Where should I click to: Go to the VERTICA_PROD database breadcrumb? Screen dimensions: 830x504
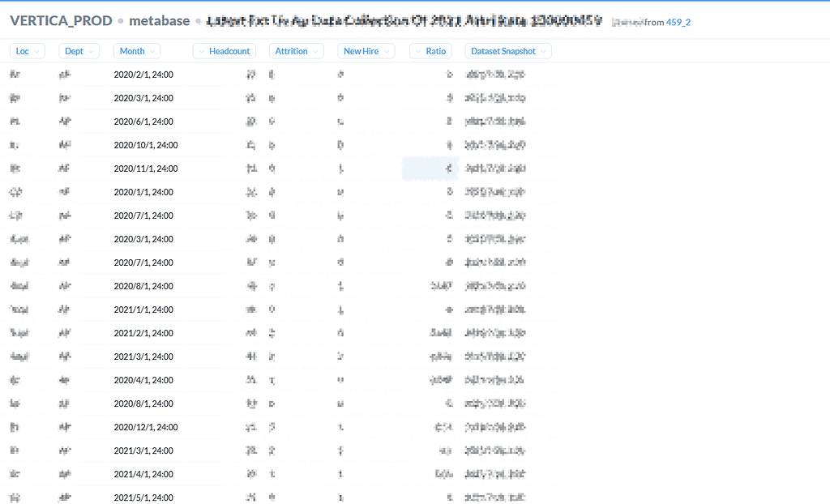(62, 20)
